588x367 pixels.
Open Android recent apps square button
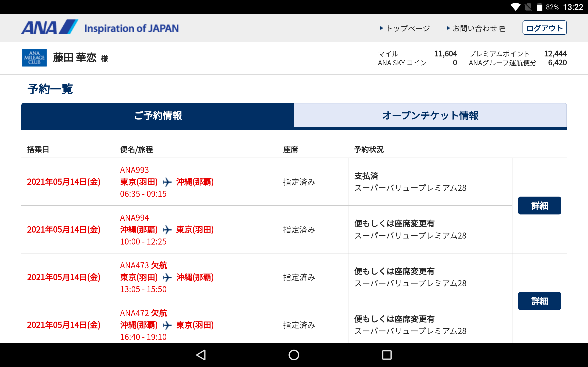387,355
